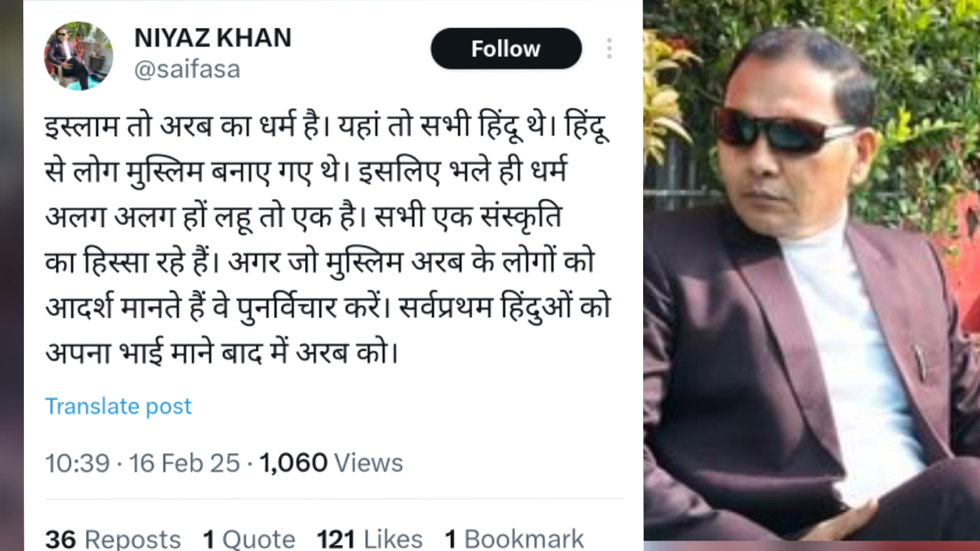The image size is (980, 551).
Task: Click the 16 Feb 25 date
Action: pyautogui.click(x=184, y=463)
